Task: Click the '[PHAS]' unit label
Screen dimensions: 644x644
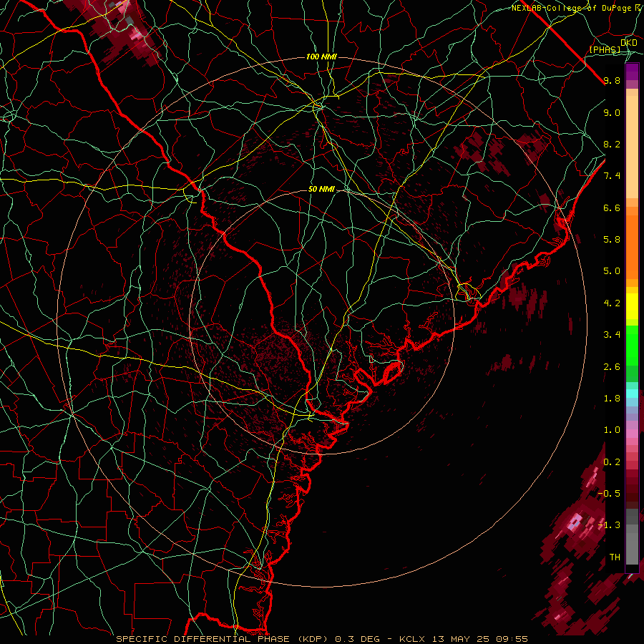Action: point(605,49)
